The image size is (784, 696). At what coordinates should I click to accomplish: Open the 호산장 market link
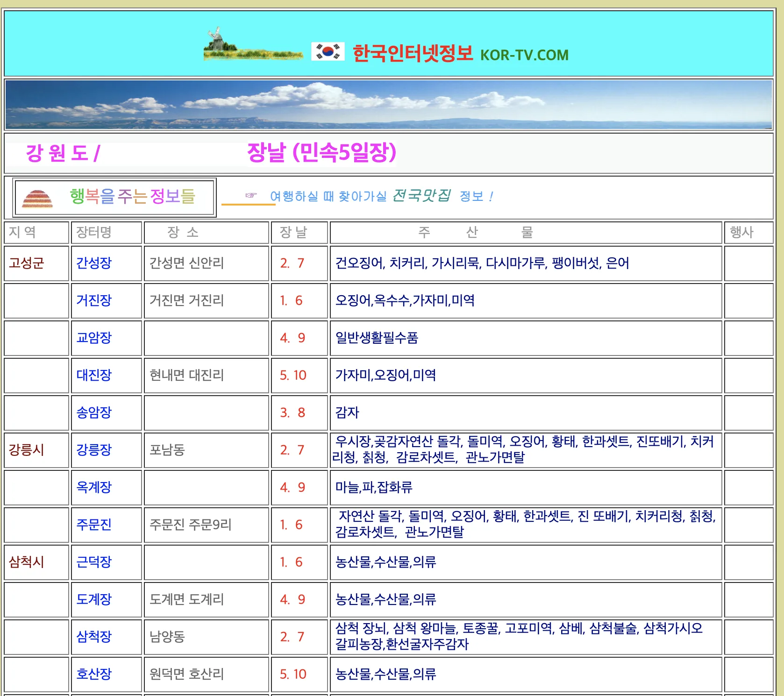point(94,674)
